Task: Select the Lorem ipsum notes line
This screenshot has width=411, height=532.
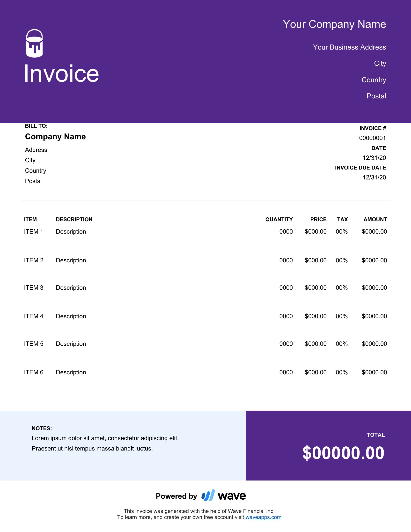Action: point(105,438)
